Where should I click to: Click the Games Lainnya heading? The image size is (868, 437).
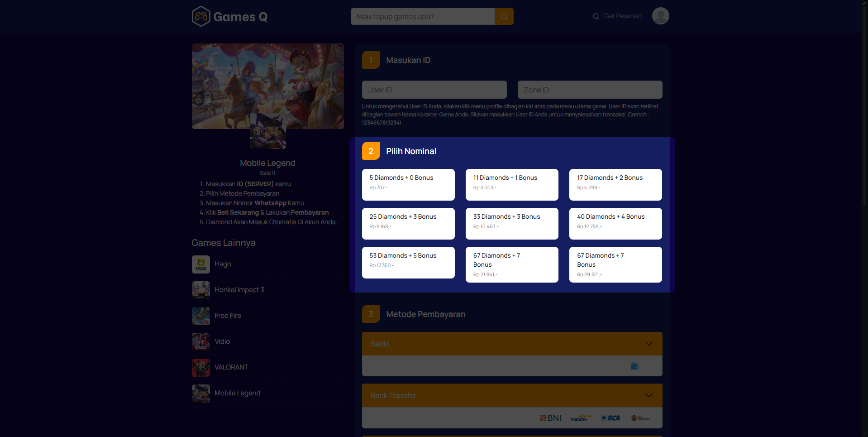point(224,243)
